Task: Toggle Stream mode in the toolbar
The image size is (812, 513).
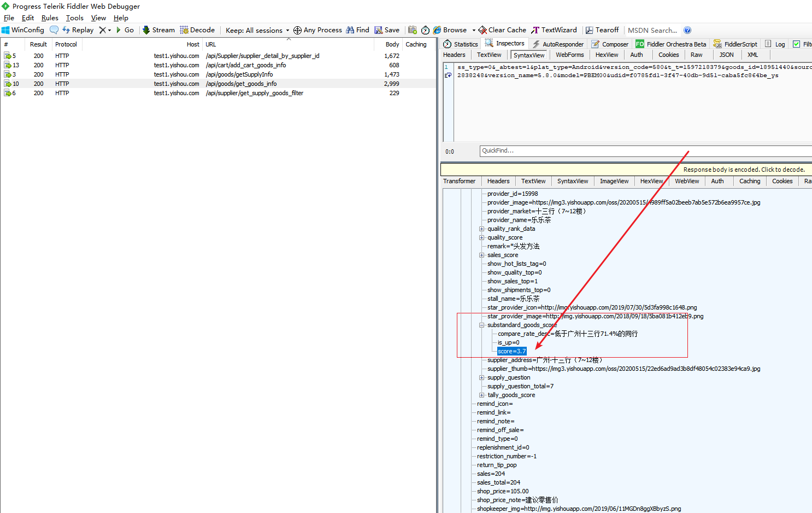Action: tap(158, 30)
